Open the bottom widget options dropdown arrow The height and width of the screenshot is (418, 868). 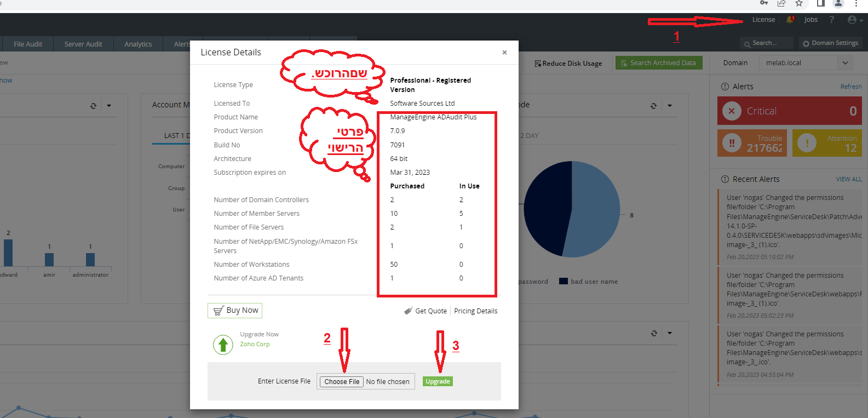(670, 333)
